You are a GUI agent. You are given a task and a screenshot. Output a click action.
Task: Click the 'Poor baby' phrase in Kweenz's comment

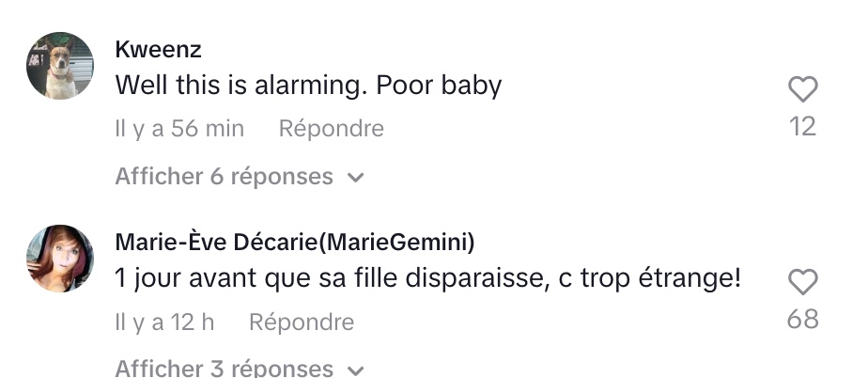point(439,86)
